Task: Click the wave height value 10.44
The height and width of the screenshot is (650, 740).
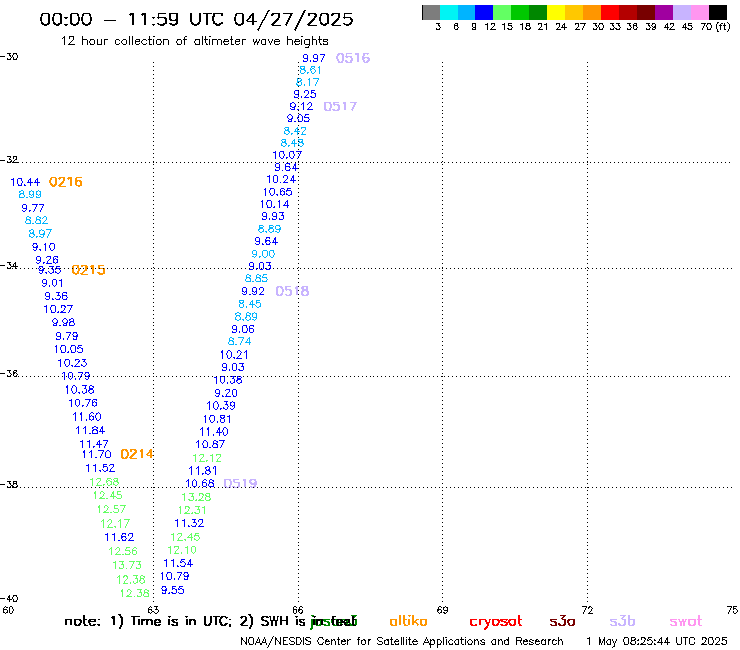Action: [25, 182]
